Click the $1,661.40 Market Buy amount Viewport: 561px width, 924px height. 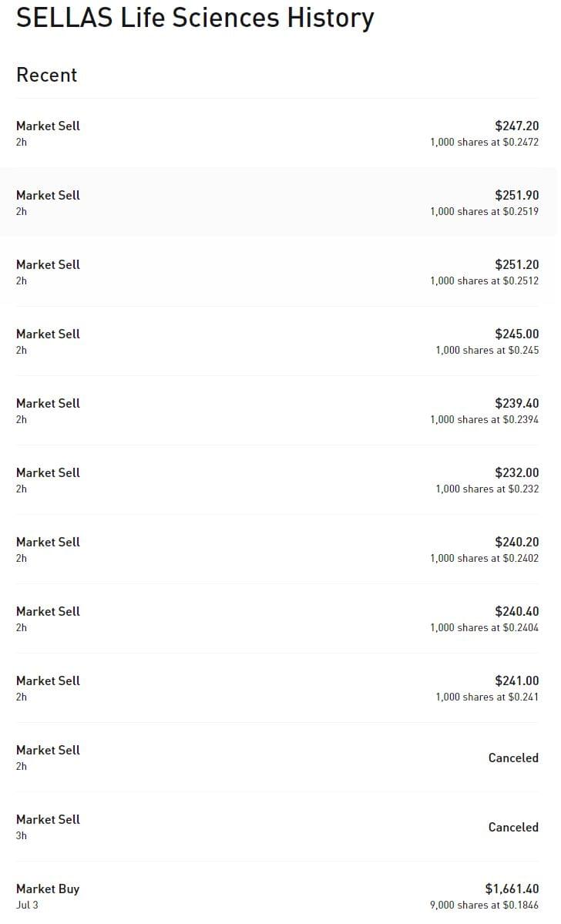(x=512, y=889)
